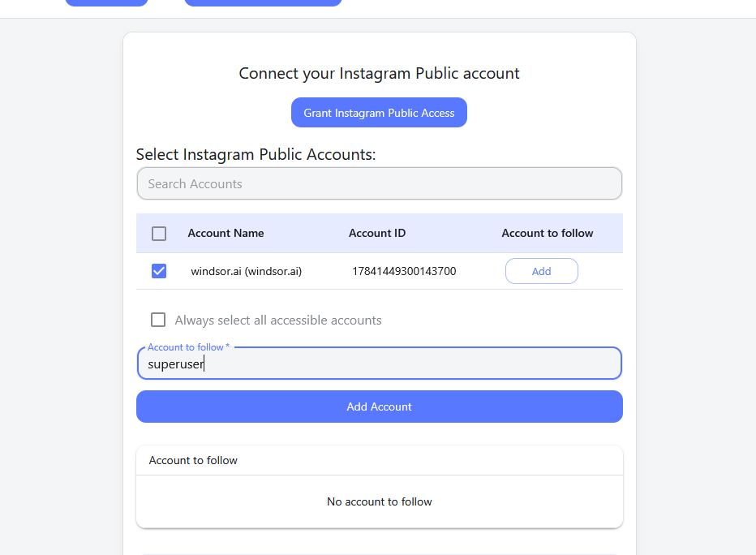This screenshot has height=555, width=756.
Task: Click the Add Account button
Action: 379,407
